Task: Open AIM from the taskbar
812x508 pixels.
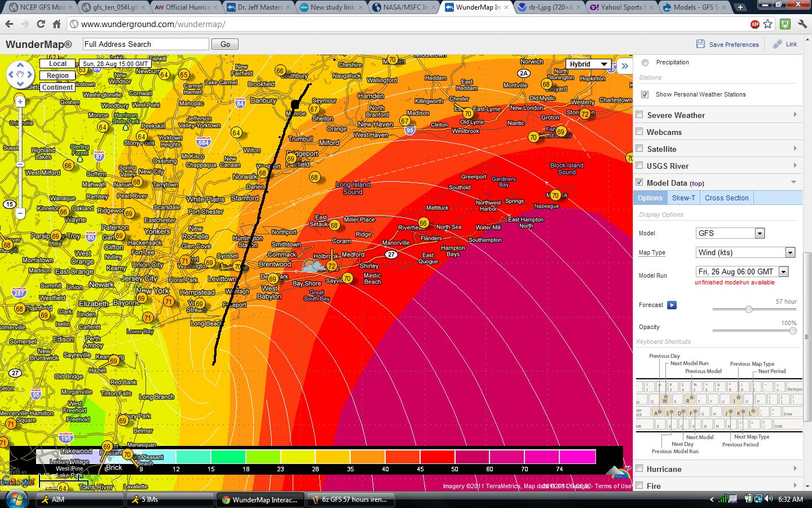Action: pyautogui.click(x=80, y=500)
